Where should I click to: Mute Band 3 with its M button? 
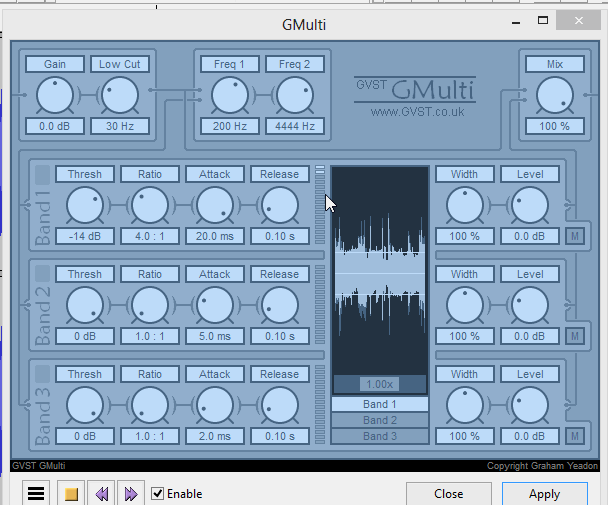click(575, 436)
